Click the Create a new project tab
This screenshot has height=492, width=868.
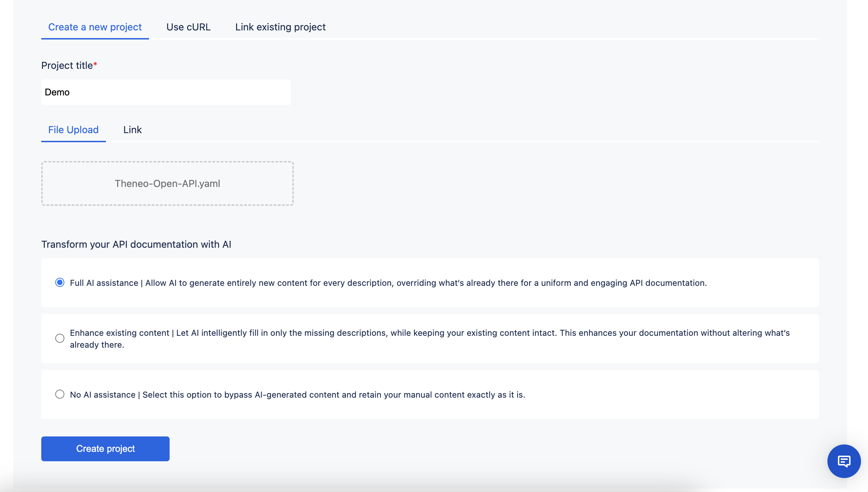click(x=95, y=27)
